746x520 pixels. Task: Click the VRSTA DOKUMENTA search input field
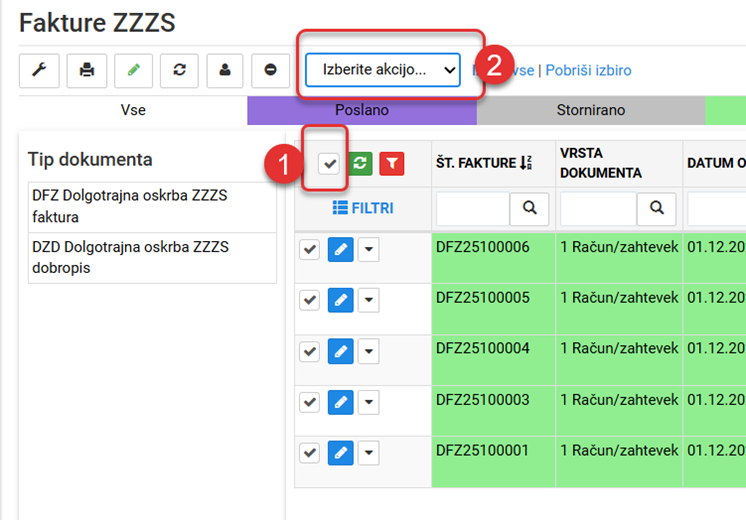(599, 208)
